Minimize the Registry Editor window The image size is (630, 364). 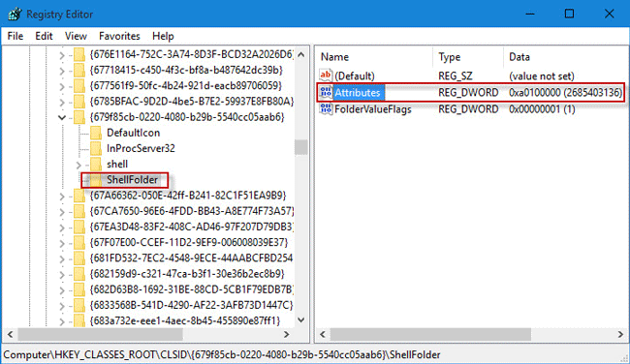530,15
